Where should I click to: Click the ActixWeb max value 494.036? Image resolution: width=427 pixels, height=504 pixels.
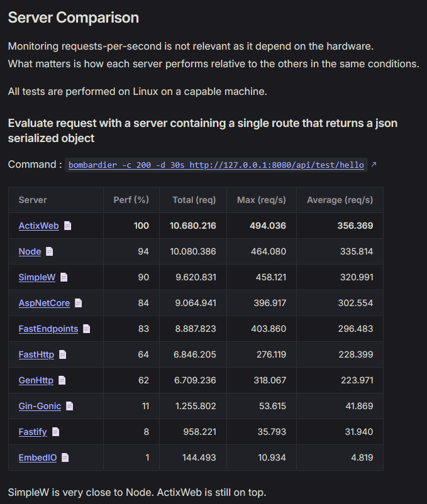[x=268, y=226]
